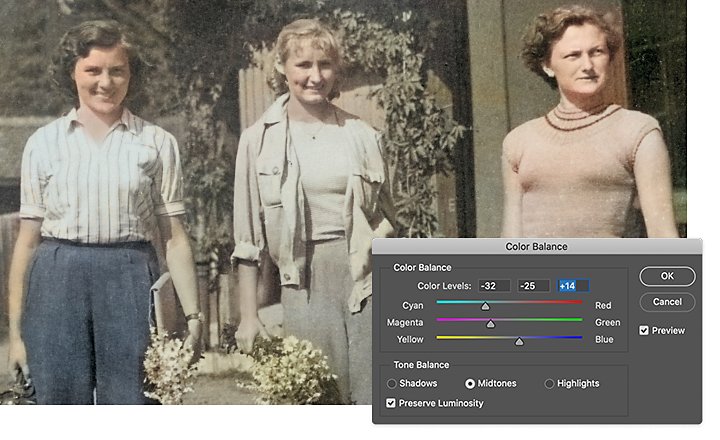Image resolution: width=720 pixels, height=440 pixels.
Task: Toggle the Preview checkbox
Action: 644,330
